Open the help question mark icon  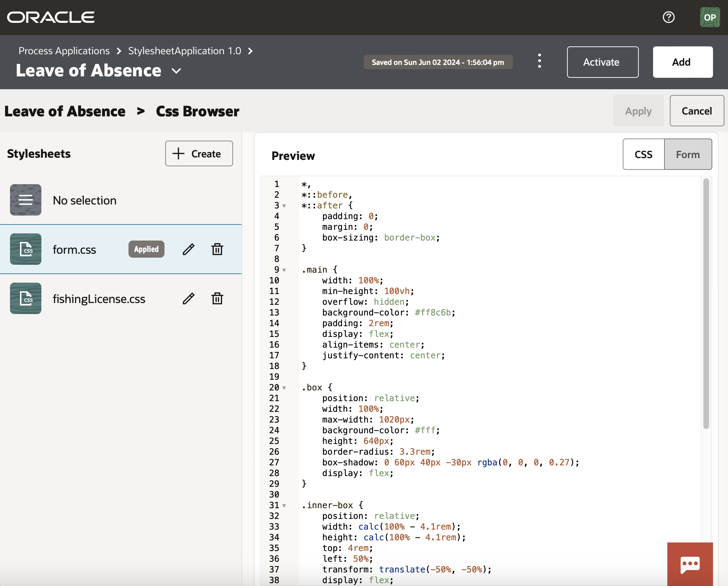tap(669, 17)
